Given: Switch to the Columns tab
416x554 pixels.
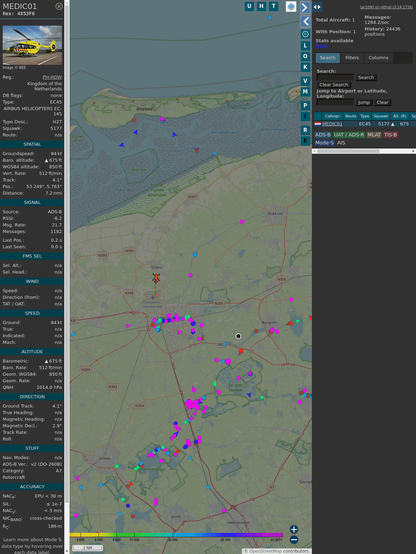Looking at the screenshot, I should click(x=378, y=58).
